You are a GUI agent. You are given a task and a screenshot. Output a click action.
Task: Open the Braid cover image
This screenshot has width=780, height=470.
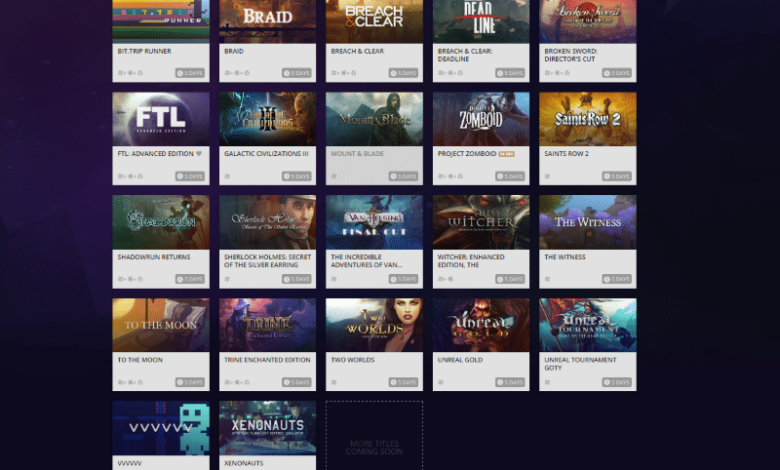pyautogui.click(x=268, y=21)
